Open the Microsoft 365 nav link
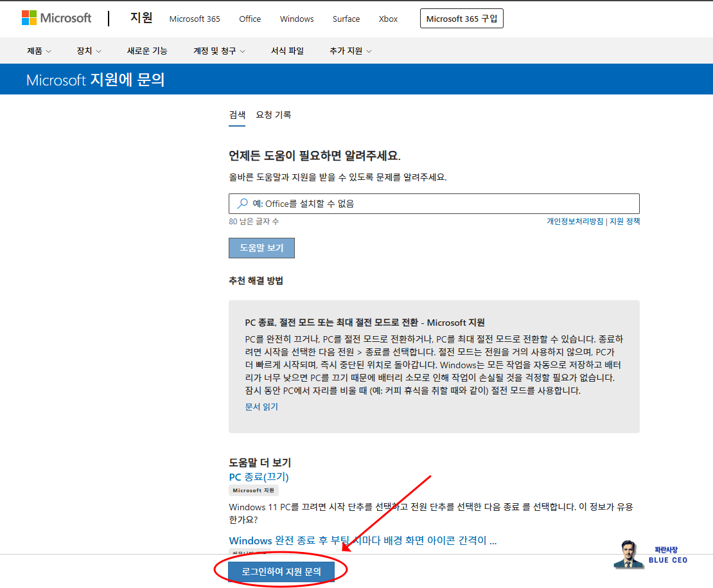 click(195, 19)
